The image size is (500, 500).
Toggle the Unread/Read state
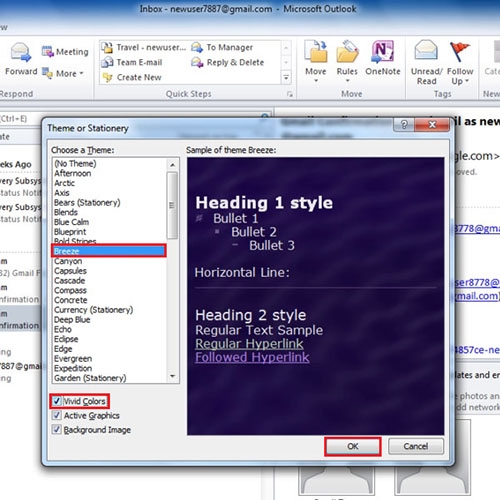click(426, 63)
